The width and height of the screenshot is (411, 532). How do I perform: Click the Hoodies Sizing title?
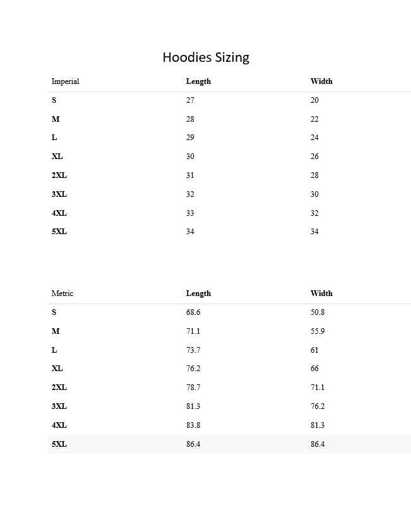coord(206,57)
